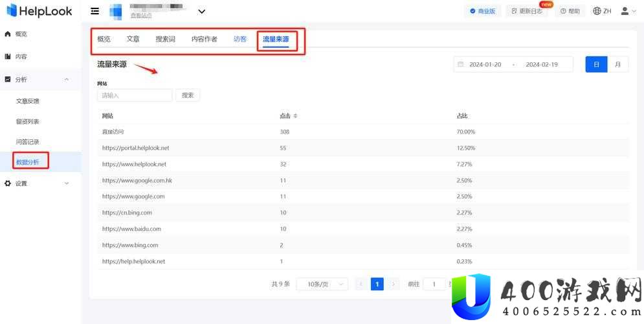Image resolution: width=644 pixels, height=324 pixels.
Task: Click the next page arrow
Action: click(x=393, y=284)
